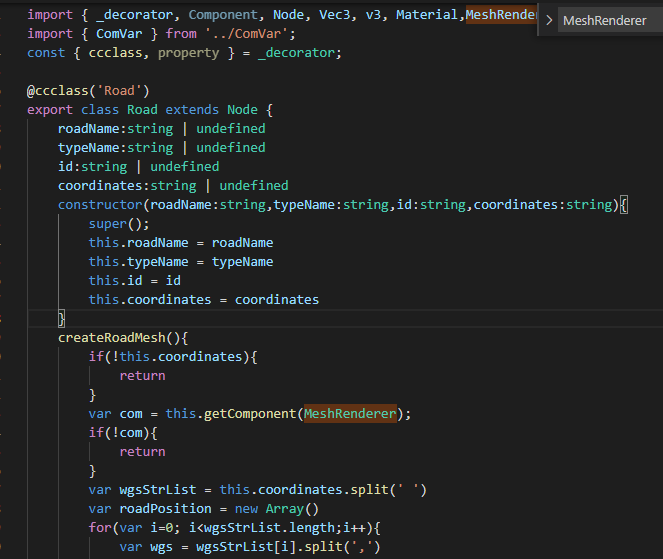Click 'Array' in the new Array() expression
Viewport: 663px width, 559px height.
pyautogui.click(x=285, y=509)
